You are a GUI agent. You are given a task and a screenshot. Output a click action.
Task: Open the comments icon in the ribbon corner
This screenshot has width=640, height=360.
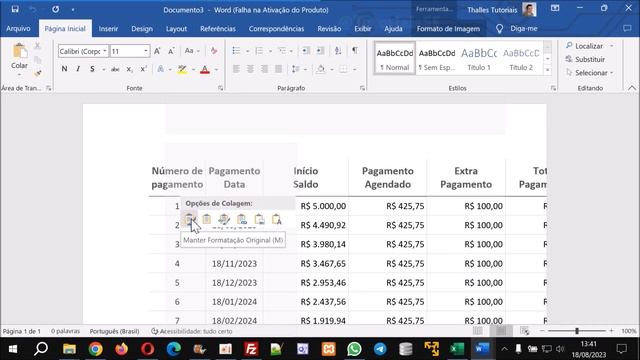click(x=627, y=29)
